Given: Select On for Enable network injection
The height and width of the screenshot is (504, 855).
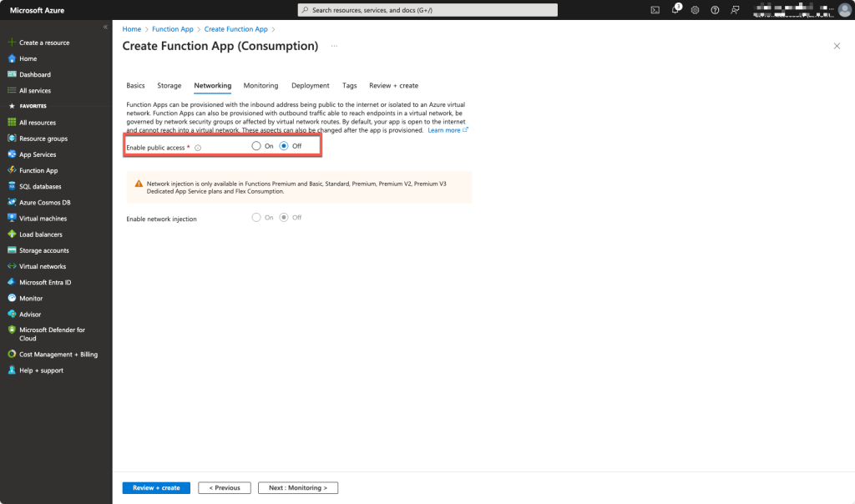Looking at the screenshot, I should point(256,218).
